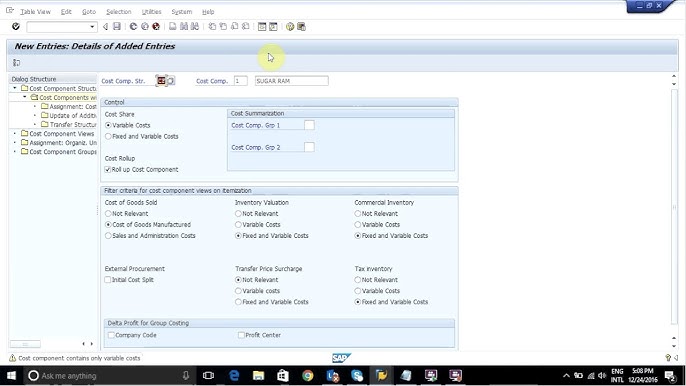Click the red Cancel icon in toolbar
Viewport: 686px width, 386px height.
pos(156,27)
